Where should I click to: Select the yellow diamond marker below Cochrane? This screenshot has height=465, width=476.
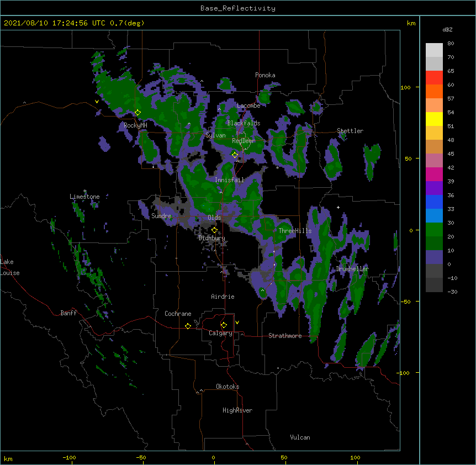click(188, 326)
